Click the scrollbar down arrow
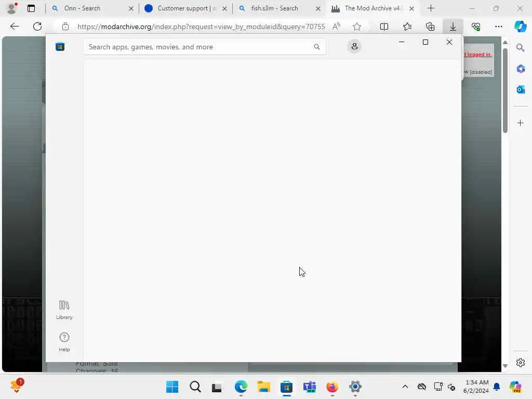 coord(505,366)
